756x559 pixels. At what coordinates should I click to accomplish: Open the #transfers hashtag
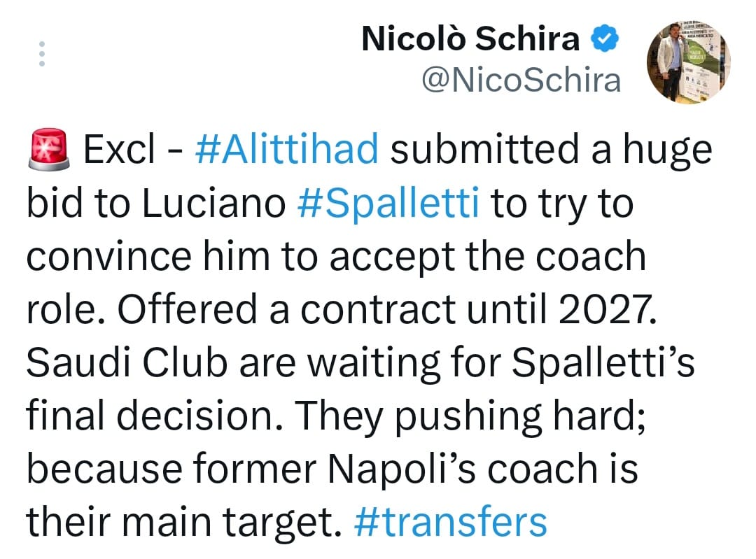(x=451, y=522)
